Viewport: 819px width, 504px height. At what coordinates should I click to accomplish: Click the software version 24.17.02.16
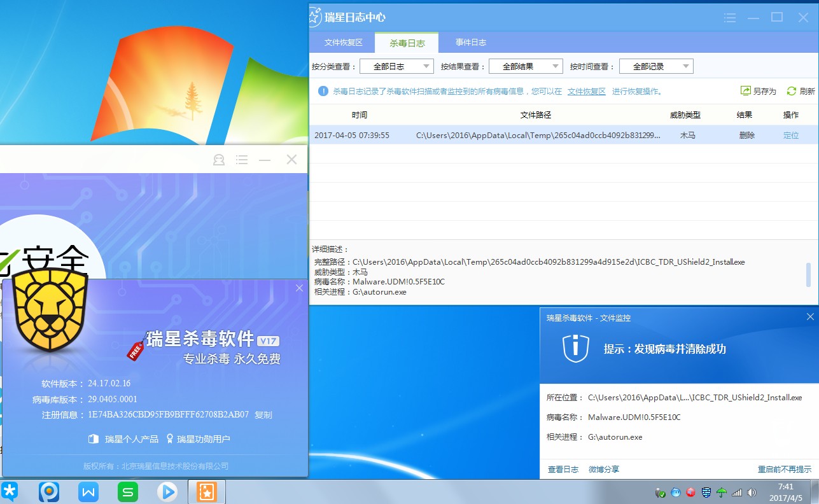109,383
